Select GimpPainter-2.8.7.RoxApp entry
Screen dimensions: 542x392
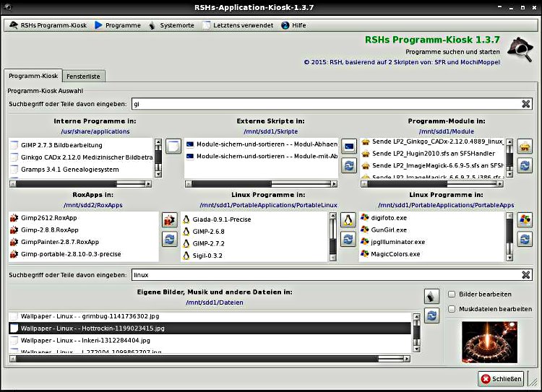click(x=84, y=242)
